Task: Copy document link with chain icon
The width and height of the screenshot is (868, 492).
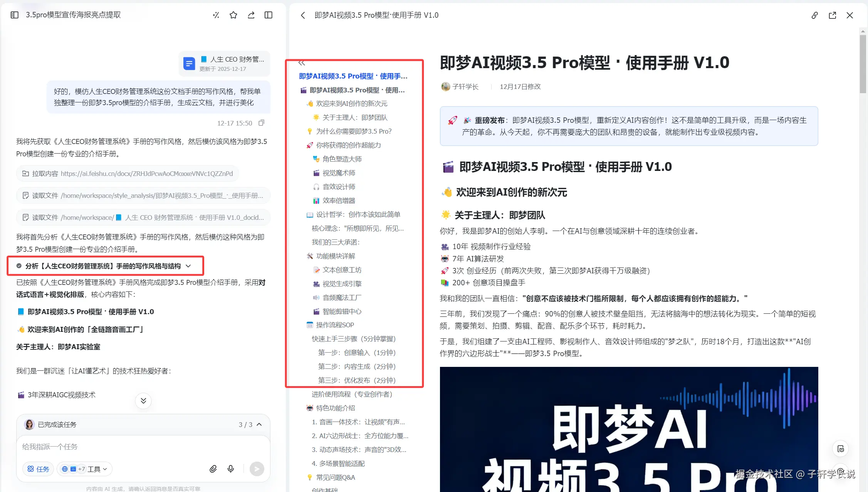Action: click(x=814, y=15)
